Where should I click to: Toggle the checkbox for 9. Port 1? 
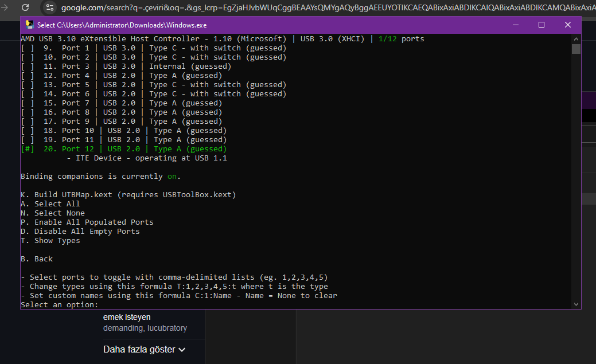pyautogui.click(x=28, y=48)
